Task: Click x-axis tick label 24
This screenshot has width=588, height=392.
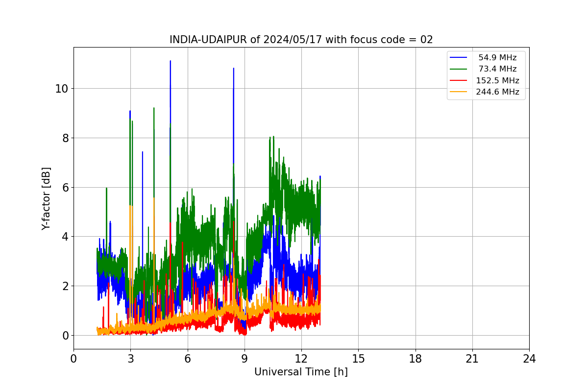Action: tap(529, 359)
